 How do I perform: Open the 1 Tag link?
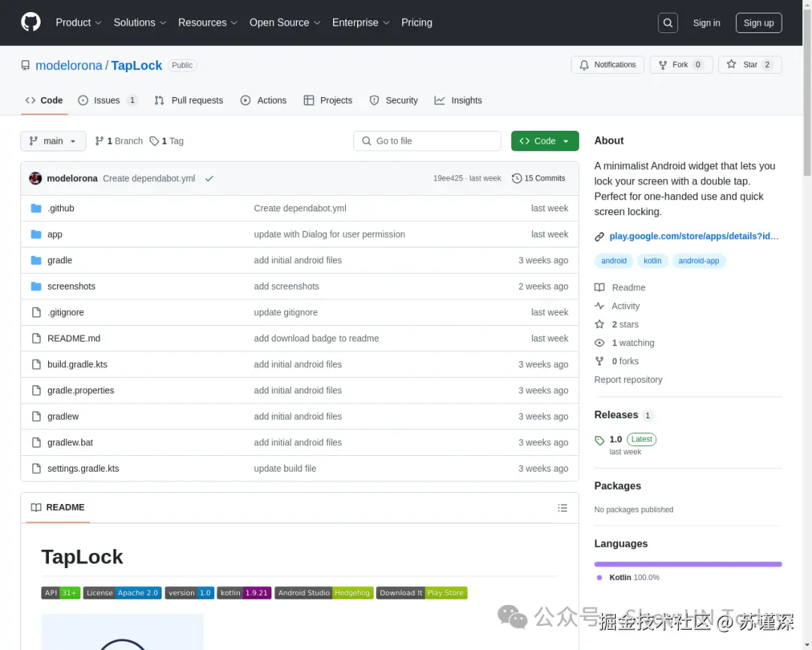(x=166, y=141)
